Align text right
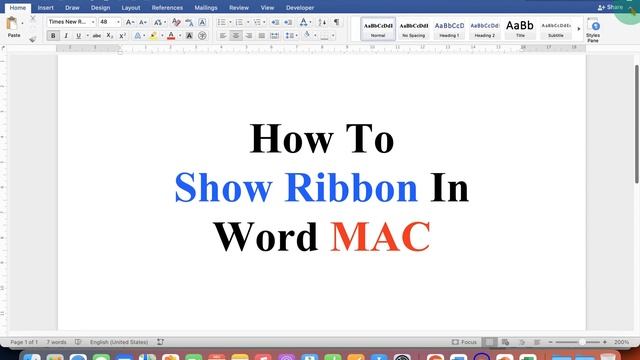 tap(249, 36)
